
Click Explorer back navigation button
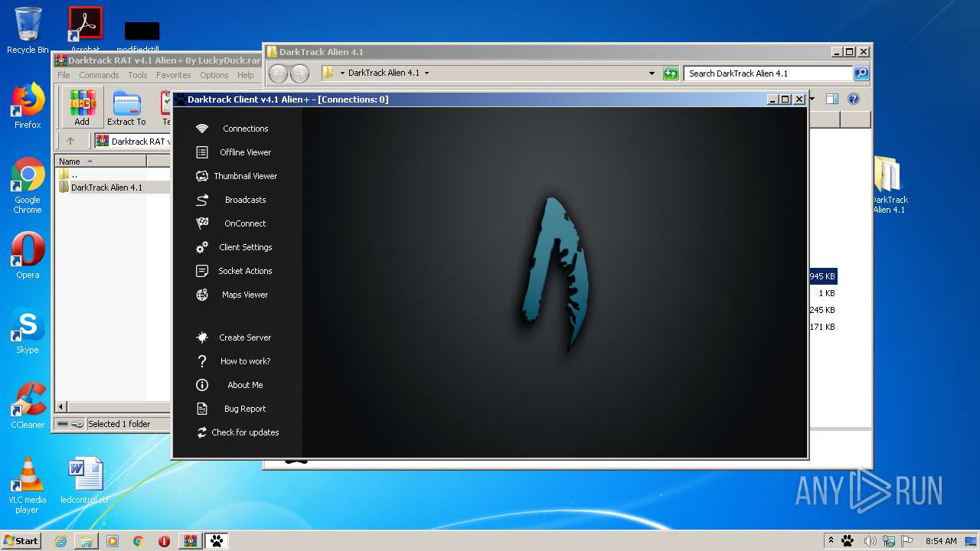[279, 73]
